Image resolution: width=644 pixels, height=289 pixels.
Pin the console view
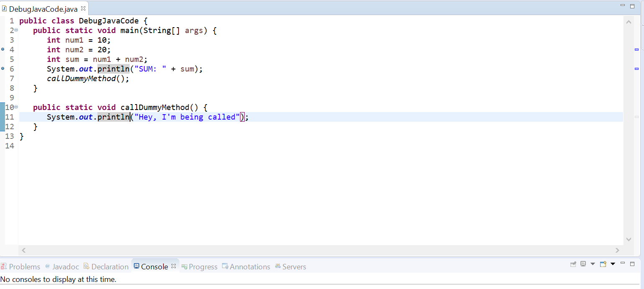point(573,264)
